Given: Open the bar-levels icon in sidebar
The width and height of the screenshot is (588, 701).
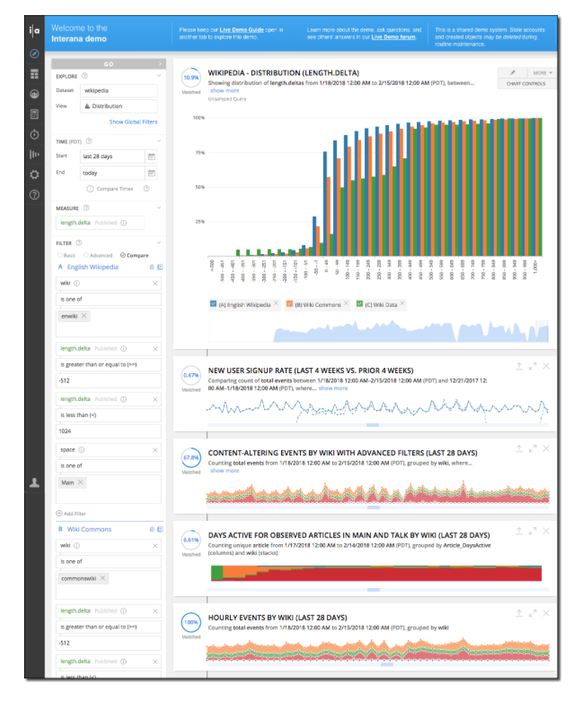Looking at the screenshot, I should 35,155.
